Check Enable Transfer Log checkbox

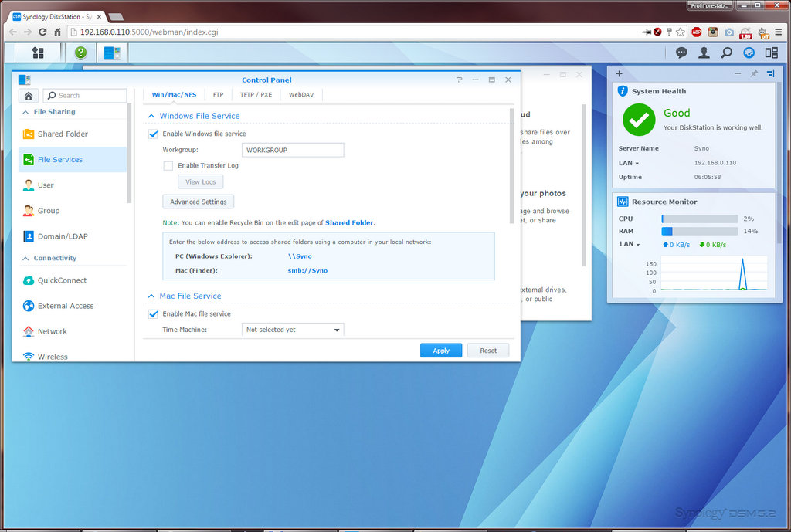point(168,165)
